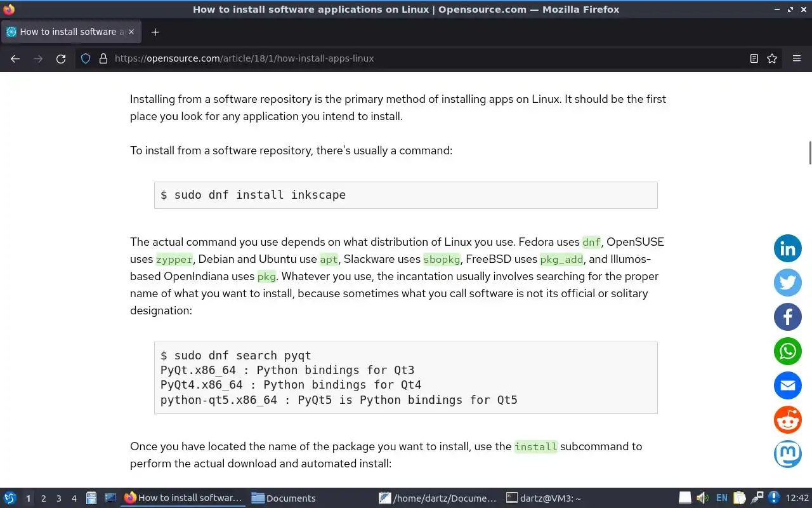Share article via WhatsApp
Viewport: 812px width, 508px height.
[x=788, y=352]
